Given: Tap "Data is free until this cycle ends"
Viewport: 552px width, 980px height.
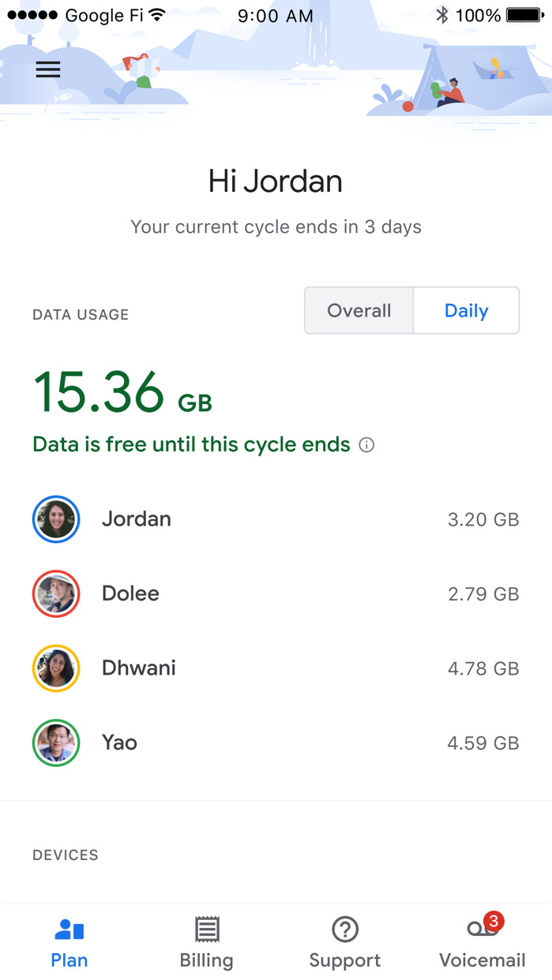Looking at the screenshot, I should coord(191,444).
